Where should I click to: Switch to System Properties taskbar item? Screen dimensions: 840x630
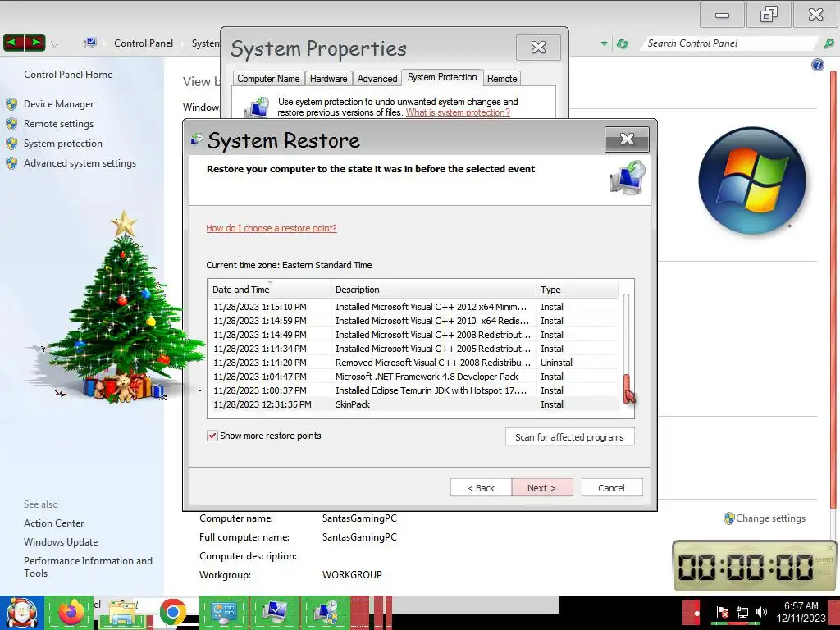tap(275, 612)
